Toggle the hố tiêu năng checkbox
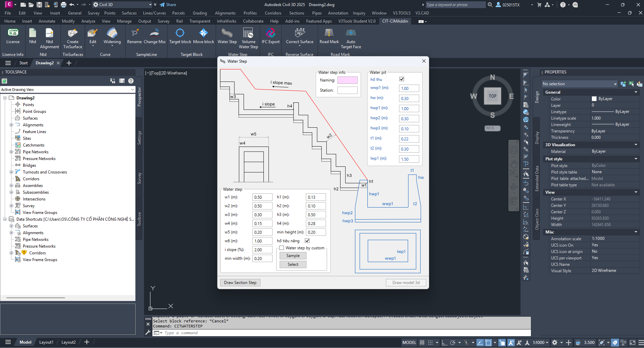 pyautogui.click(x=307, y=241)
